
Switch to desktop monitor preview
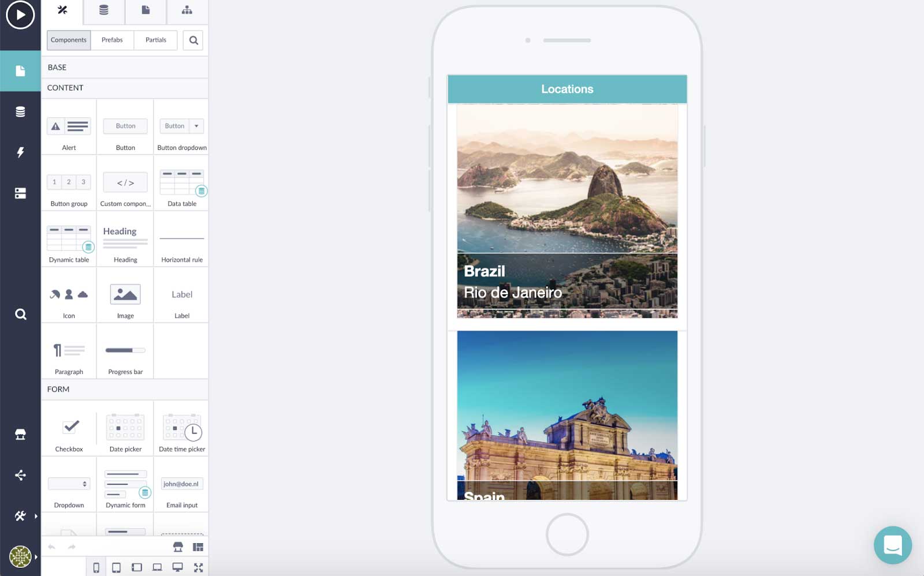177,567
